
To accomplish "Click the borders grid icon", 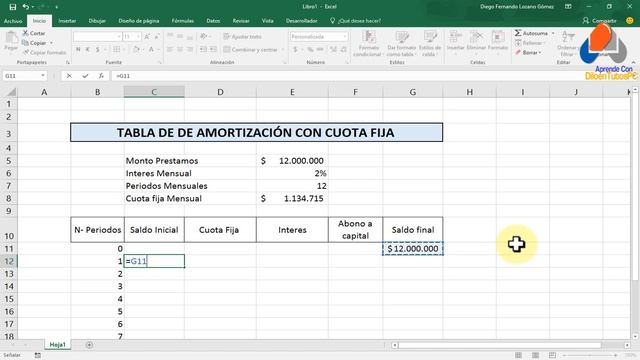I will tap(116, 49).
